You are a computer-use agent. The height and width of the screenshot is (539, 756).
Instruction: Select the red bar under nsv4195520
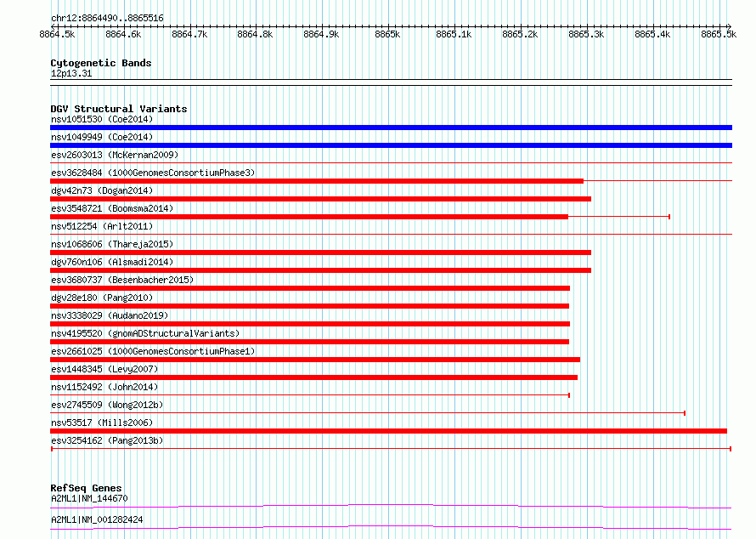(309, 342)
